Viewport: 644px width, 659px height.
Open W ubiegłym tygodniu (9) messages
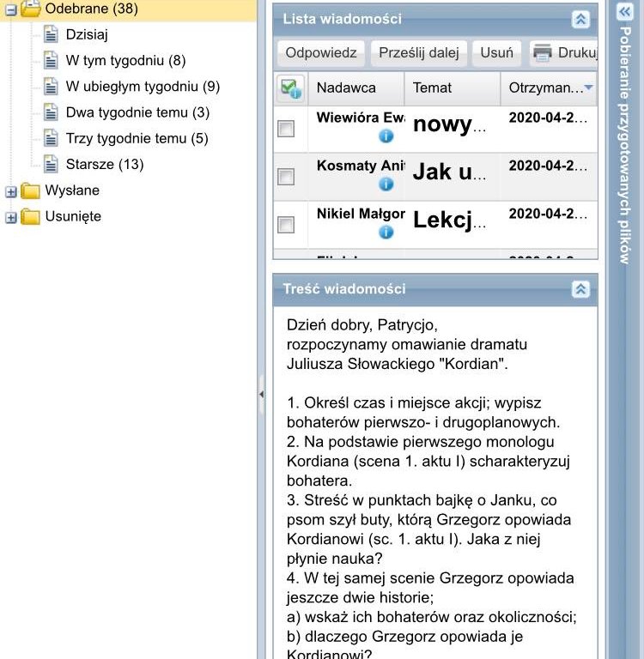point(143,87)
